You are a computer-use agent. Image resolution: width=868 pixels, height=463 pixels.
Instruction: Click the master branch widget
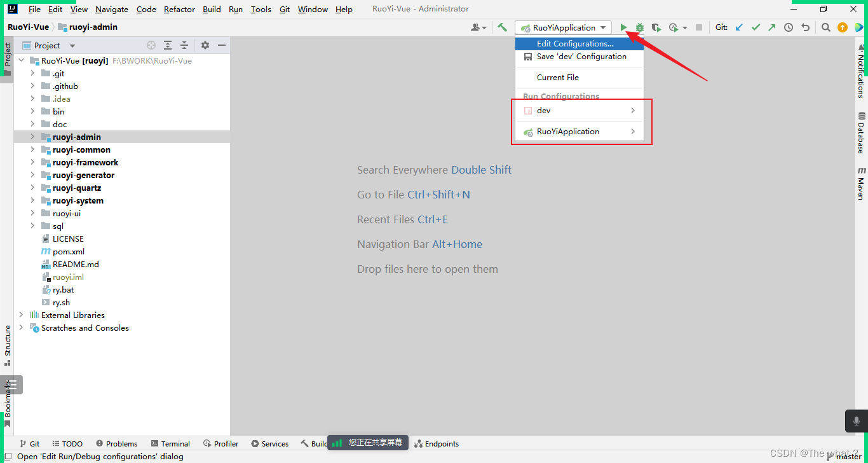tap(844, 456)
